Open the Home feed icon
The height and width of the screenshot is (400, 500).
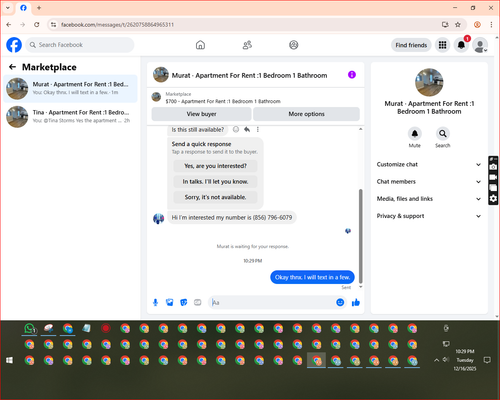[x=200, y=45]
